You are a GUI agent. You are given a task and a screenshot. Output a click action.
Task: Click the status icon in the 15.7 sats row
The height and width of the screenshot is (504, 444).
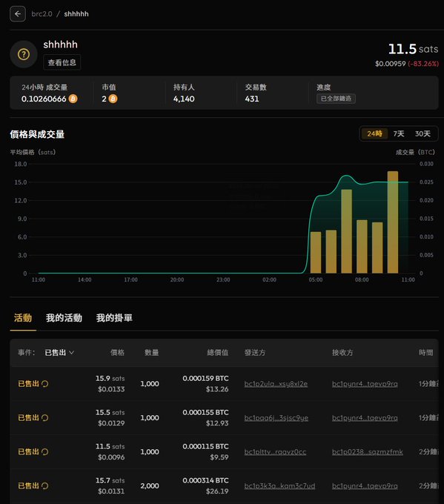(45, 485)
